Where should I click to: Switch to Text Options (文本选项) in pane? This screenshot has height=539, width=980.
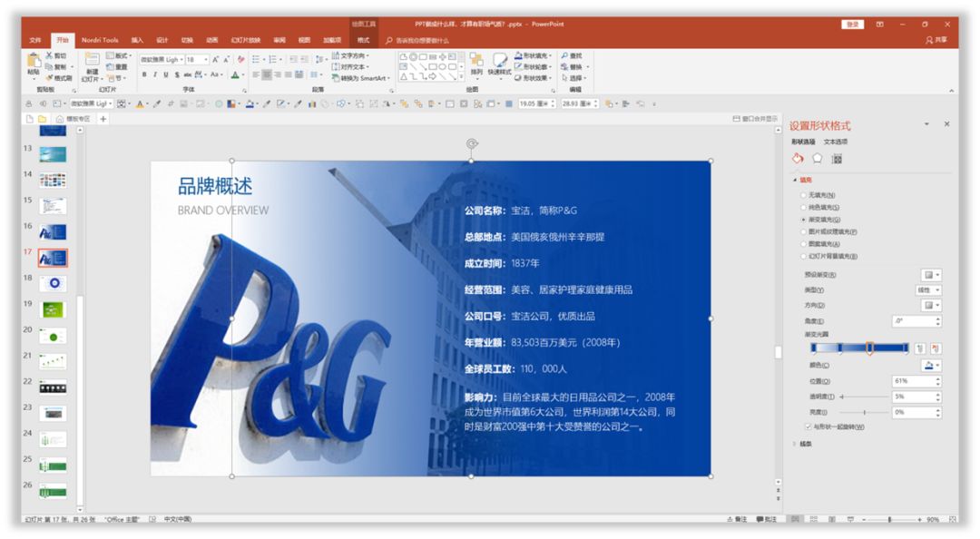(836, 142)
